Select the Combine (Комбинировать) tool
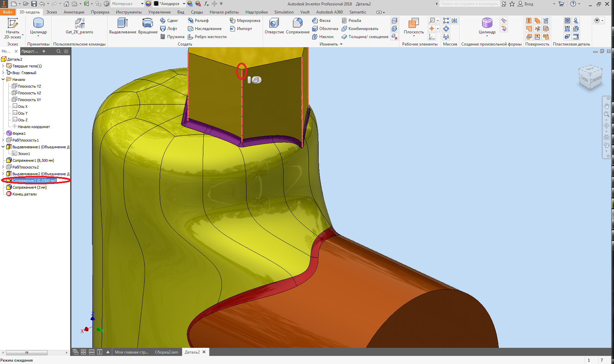Image resolution: width=614 pixels, height=364 pixels. (x=360, y=29)
